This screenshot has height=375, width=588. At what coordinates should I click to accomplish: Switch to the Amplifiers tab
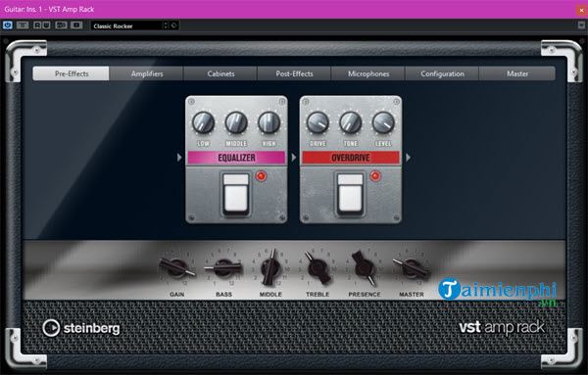[147, 73]
